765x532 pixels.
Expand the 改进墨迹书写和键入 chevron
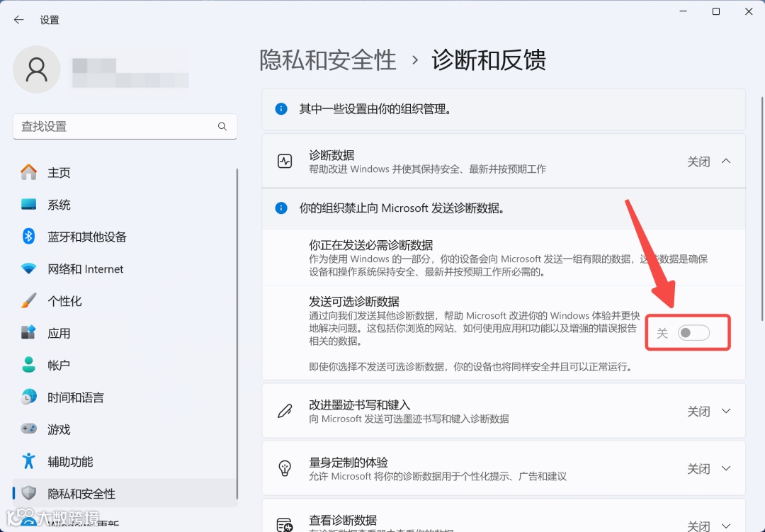[726, 411]
